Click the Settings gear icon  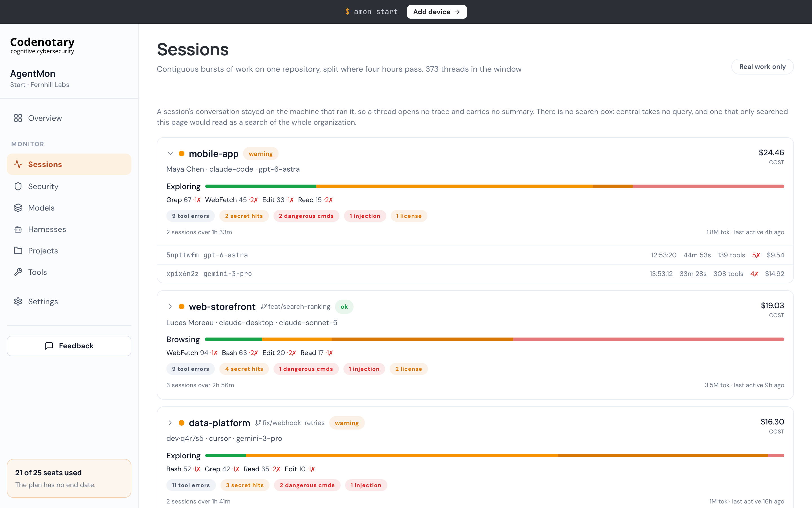(x=18, y=301)
